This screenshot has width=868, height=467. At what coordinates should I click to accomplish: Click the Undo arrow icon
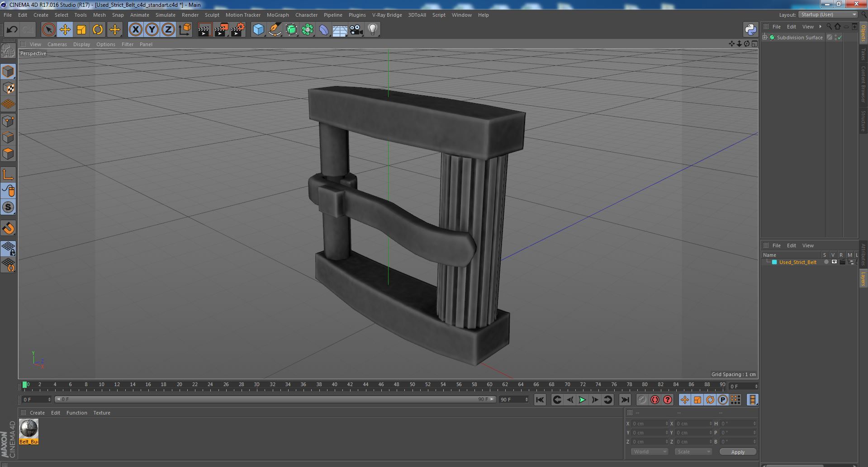[x=12, y=30]
